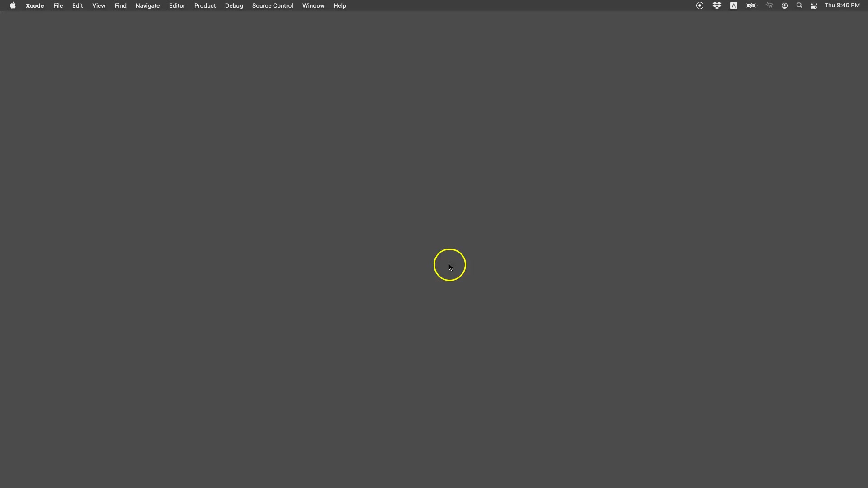Click the screen recording status icon
868x488 pixels.
[699, 5]
